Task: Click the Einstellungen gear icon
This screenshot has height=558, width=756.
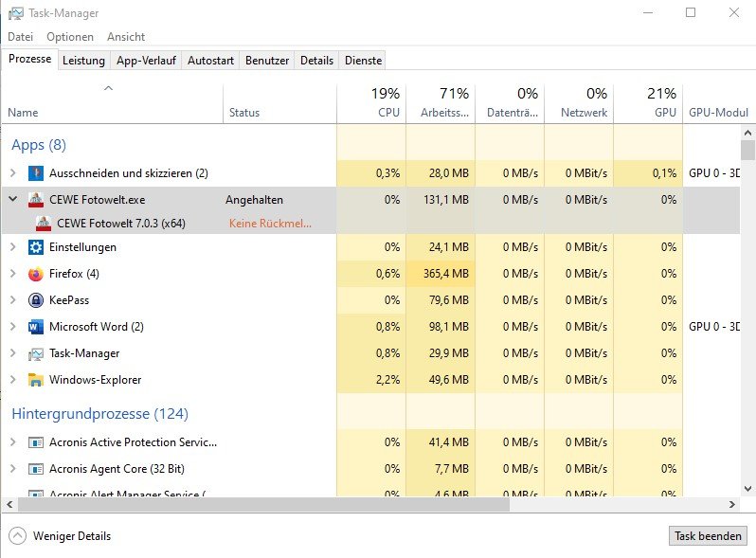Action: point(36,247)
